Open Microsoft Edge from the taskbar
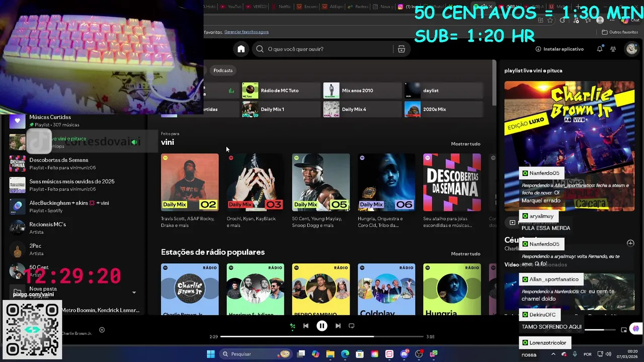The width and height of the screenshot is (644, 362). click(x=345, y=354)
